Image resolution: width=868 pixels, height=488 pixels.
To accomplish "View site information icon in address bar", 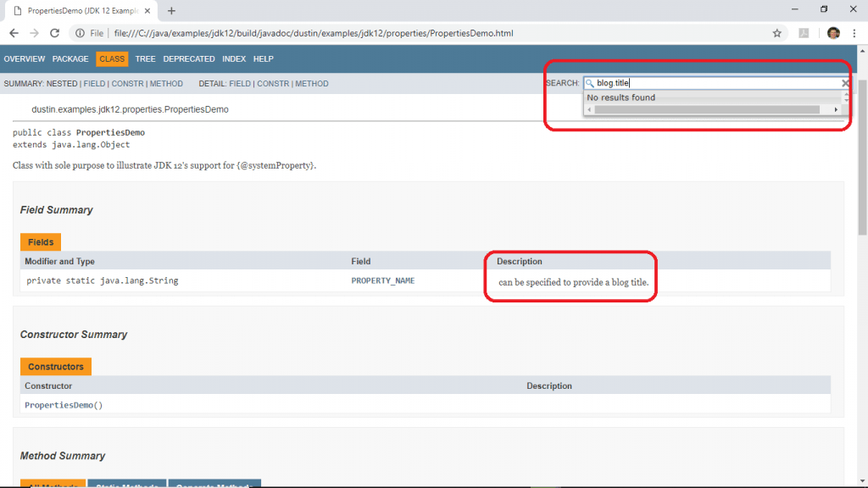I will (x=80, y=33).
